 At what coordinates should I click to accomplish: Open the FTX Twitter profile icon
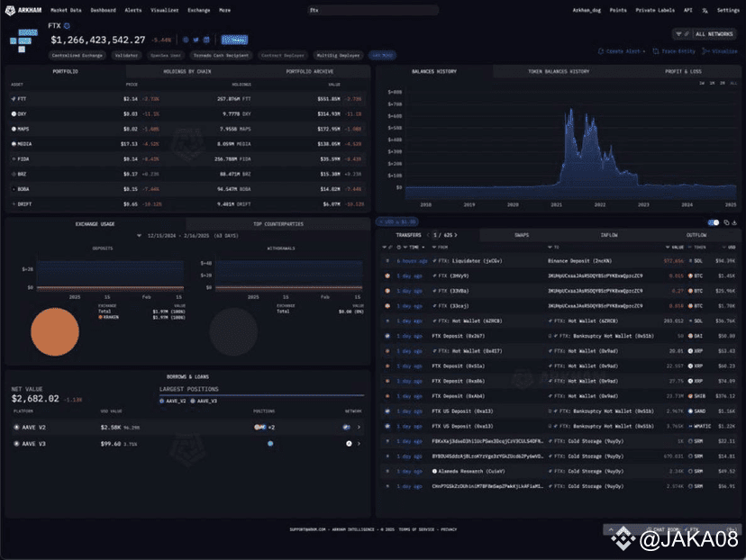196,40
